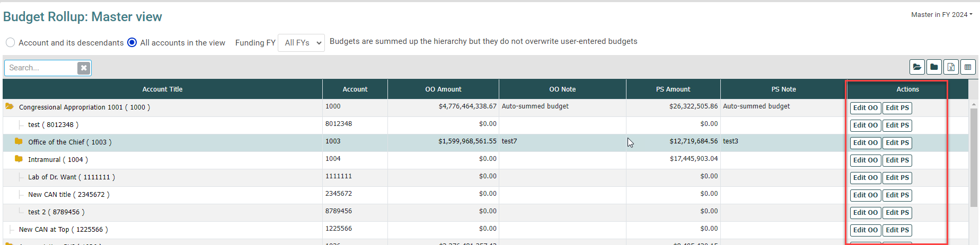
Task: Select Account and its descendants option
Action: pos(11,42)
